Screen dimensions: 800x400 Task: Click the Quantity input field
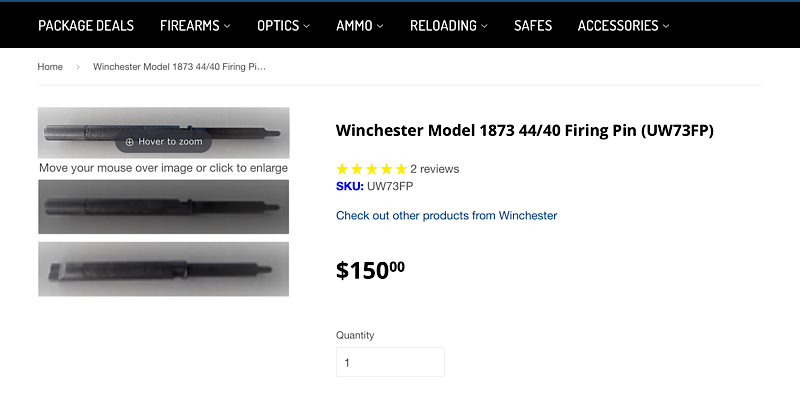(390, 362)
